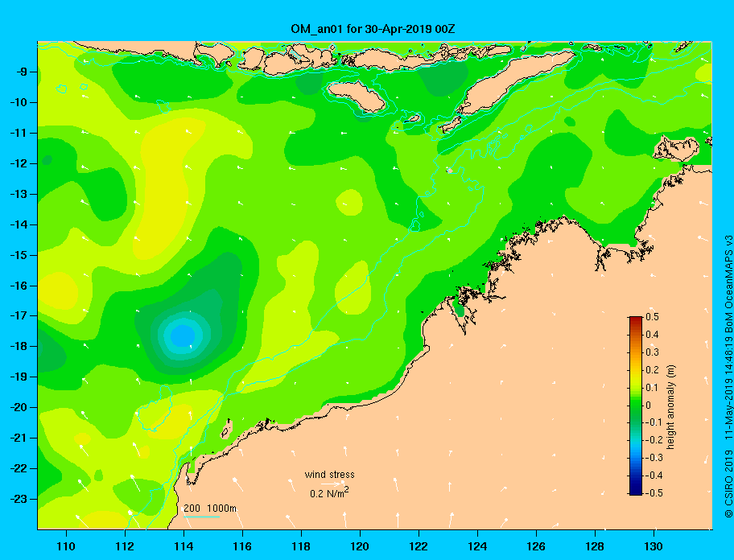Click the blue low-anomaly eddy center on map

(x=183, y=336)
